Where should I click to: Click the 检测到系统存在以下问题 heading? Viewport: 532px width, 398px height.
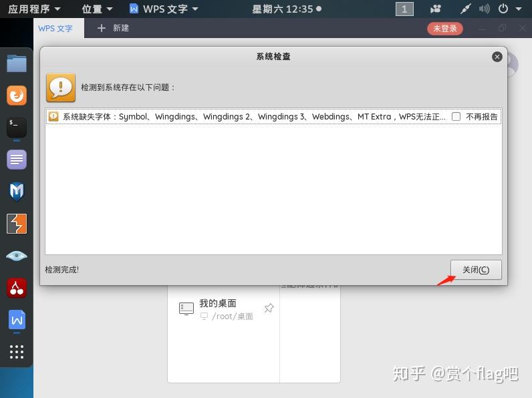coord(128,87)
